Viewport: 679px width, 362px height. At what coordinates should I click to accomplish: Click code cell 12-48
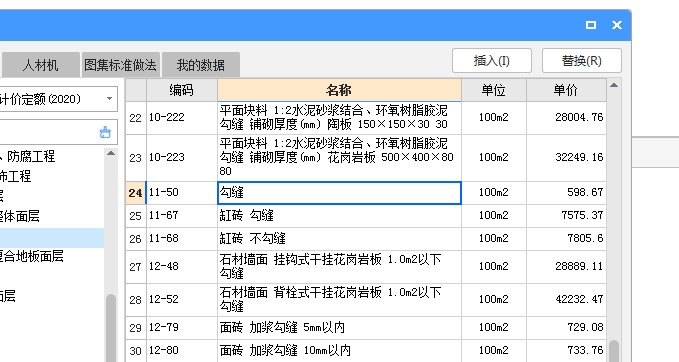182,267
